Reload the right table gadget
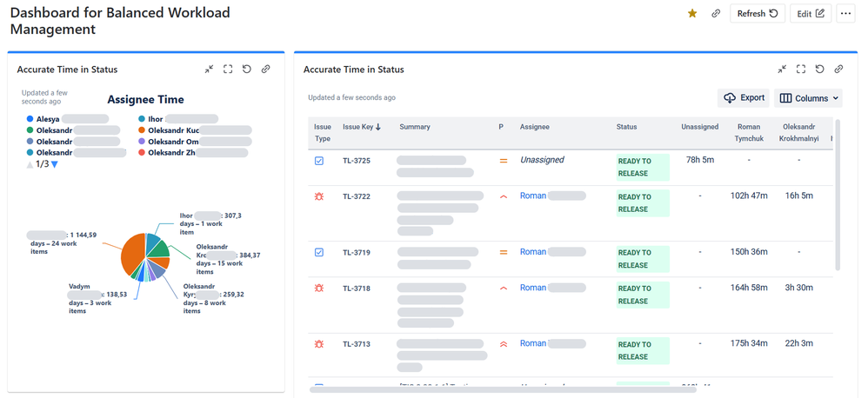The image size is (868, 398). pyautogui.click(x=820, y=70)
